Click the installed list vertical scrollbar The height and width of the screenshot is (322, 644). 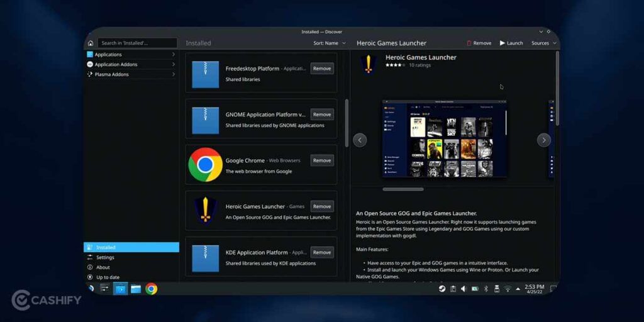[347, 123]
